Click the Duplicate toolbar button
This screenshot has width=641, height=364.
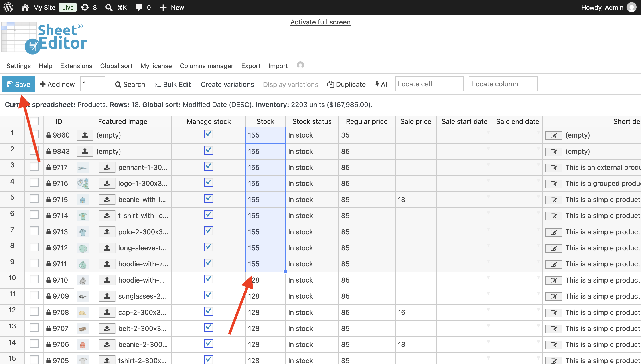(346, 85)
